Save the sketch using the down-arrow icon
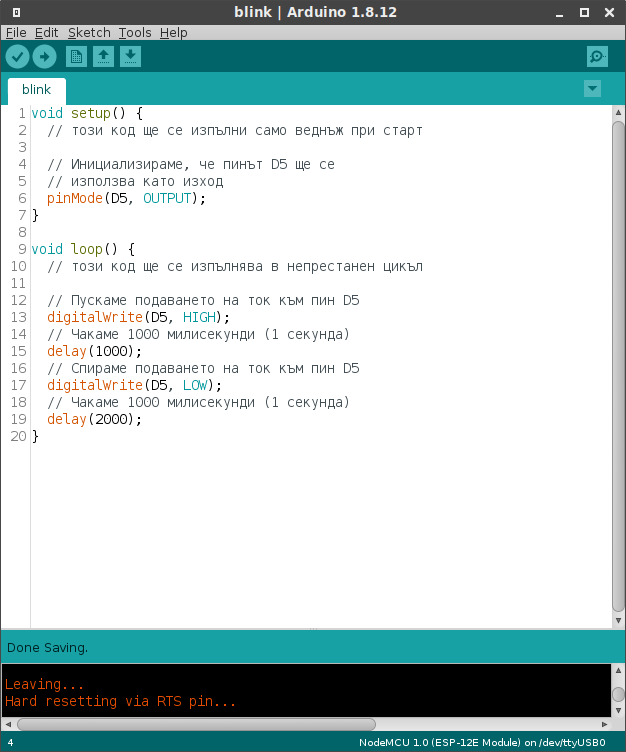 click(130, 57)
